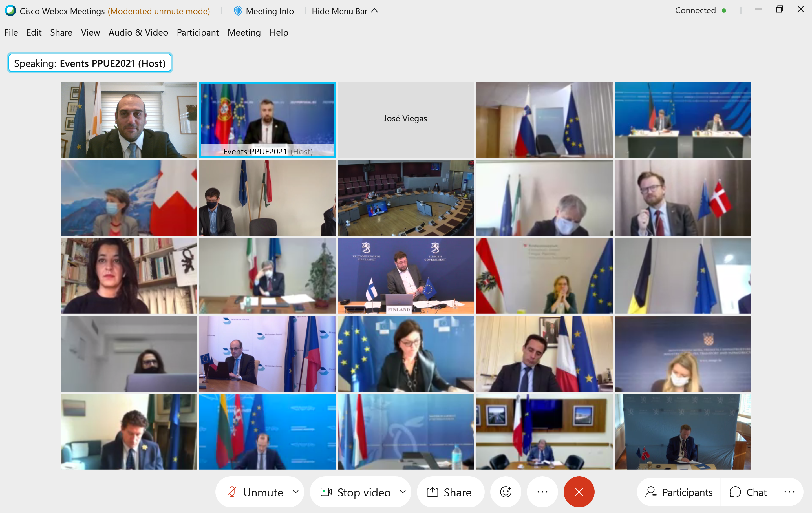Select the Slovenian flag empty chair tile
This screenshot has height=513, width=812.
pos(544,120)
